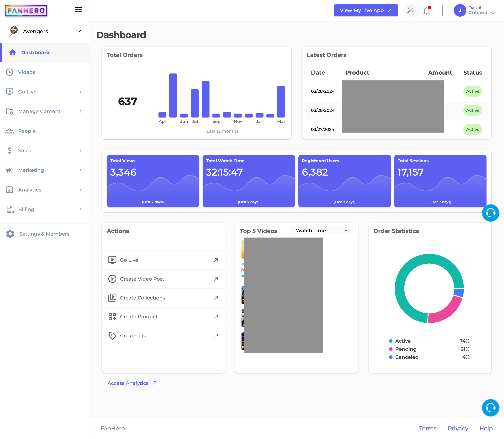Go to Videos in sidebar
The height and width of the screenshot is (439, 504).
coord(26,72)
